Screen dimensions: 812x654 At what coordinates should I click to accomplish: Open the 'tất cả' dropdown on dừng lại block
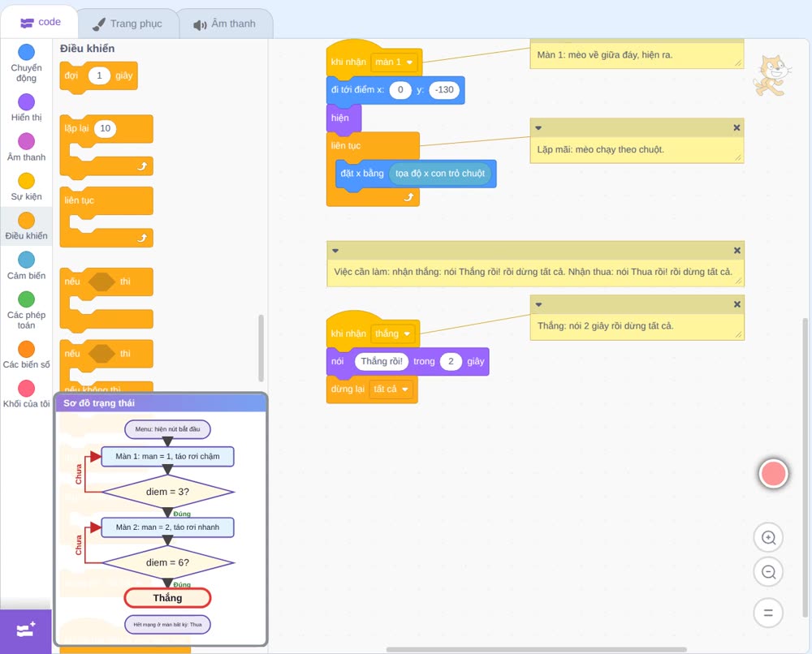(x=391, y=389)
